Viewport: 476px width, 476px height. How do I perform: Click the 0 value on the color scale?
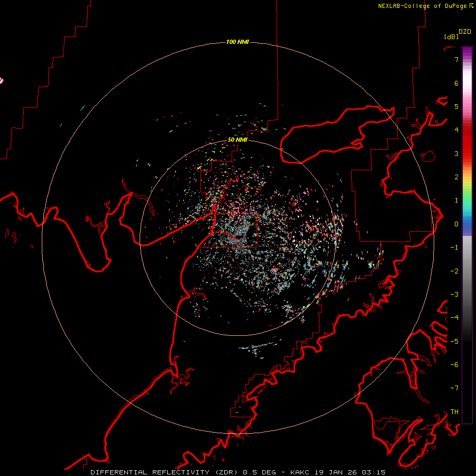(x=456, y=224)
